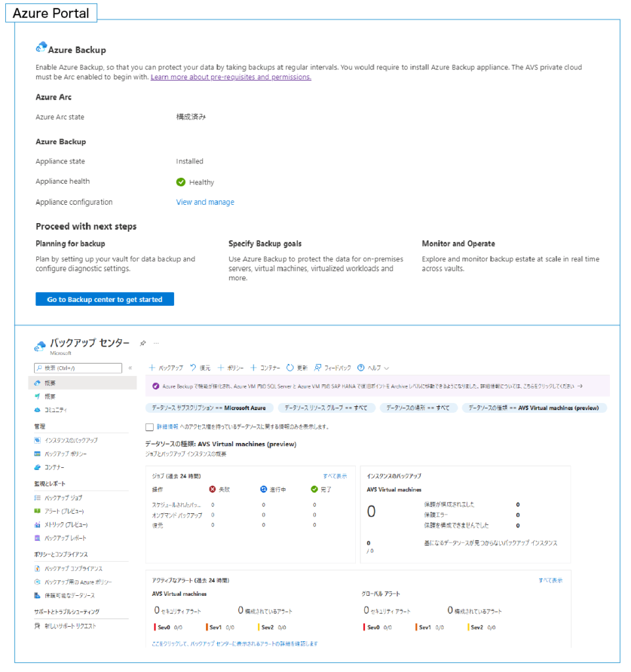Click Go to Backup center to get started
The height and width of the screenshot is (672, 631).
coord(104,299)
